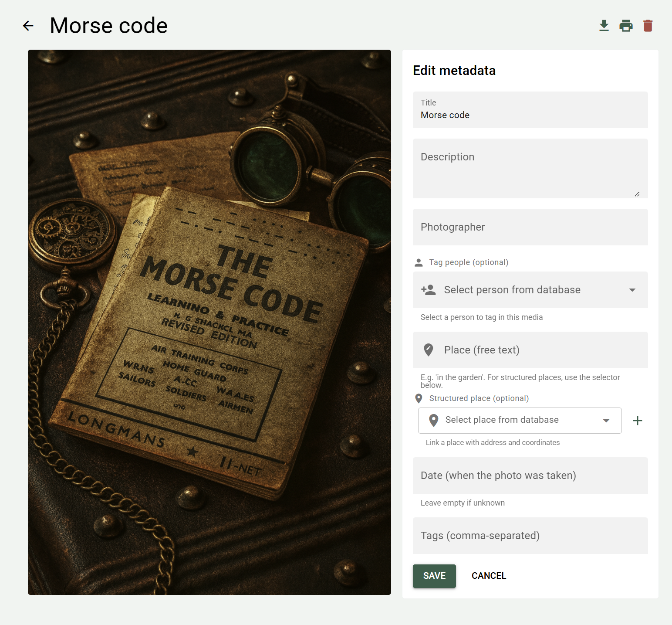The height and width of the screenshot is (625, 672).
Task: Focus the Title input field
Action: (530, 110)
